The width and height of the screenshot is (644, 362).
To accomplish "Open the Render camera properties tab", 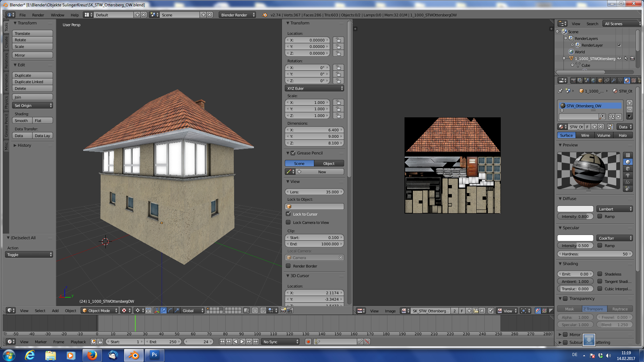I will pyautogui.click(x=573, y=80).
